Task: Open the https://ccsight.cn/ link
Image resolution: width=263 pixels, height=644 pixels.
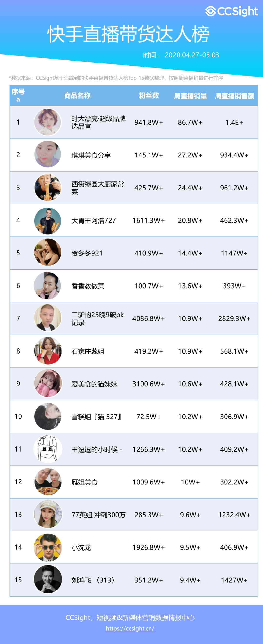Action: (130, 628)
